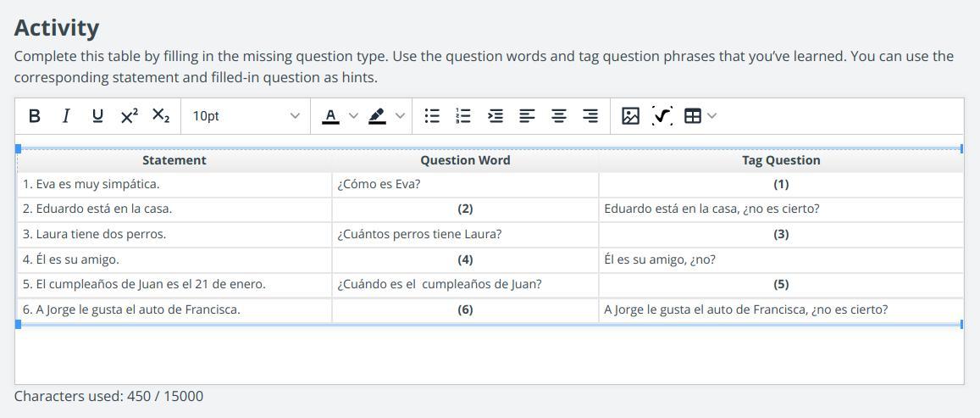Align text to the right

click(x=590, y=116)
